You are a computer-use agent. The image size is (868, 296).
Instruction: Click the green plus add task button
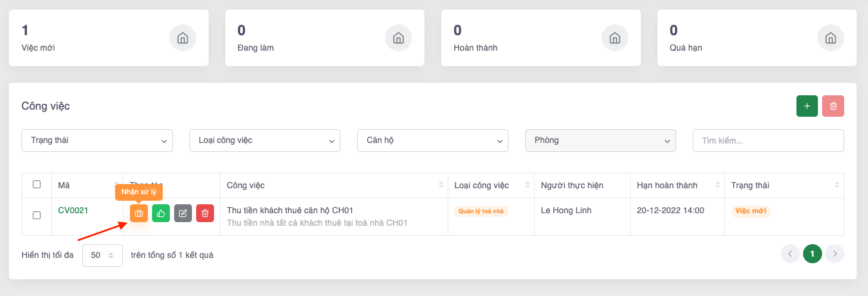tap(807, 106)
